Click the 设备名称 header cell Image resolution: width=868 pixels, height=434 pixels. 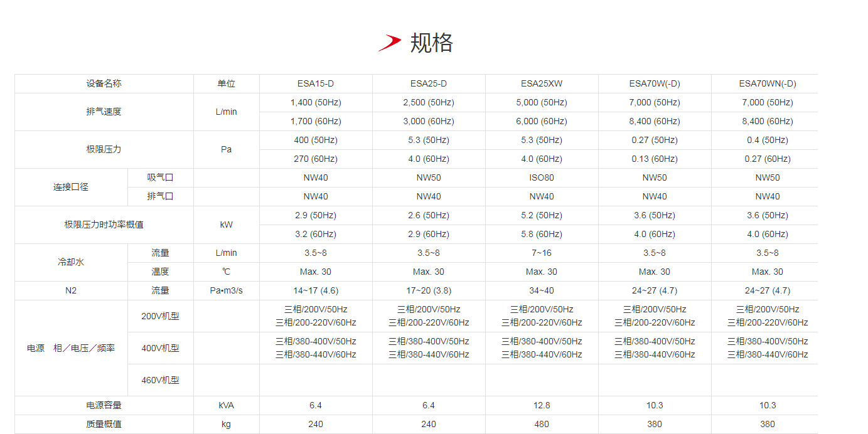104,83
